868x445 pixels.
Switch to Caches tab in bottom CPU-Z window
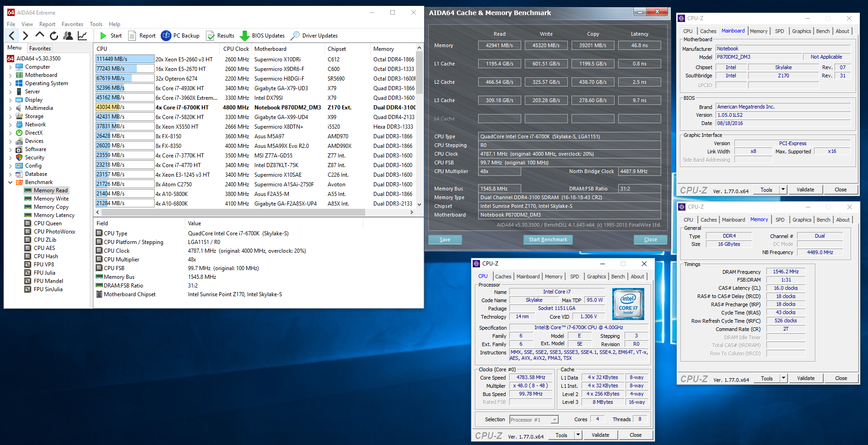pyautogui.click(x=503, y=277)
